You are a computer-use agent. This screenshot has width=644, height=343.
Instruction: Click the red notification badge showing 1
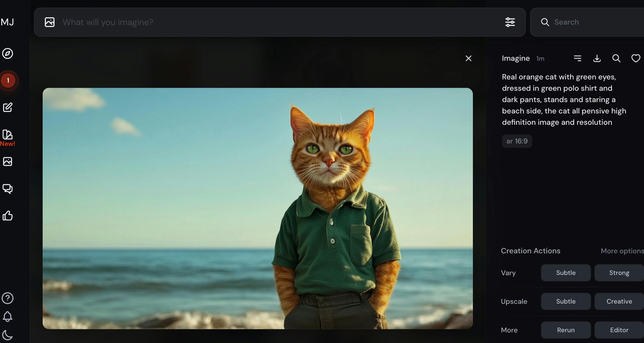(x=8, y=80)
